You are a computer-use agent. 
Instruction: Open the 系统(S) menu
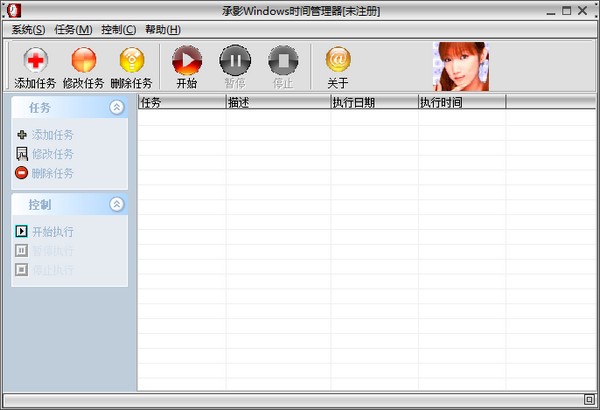[x=28, y=29]
